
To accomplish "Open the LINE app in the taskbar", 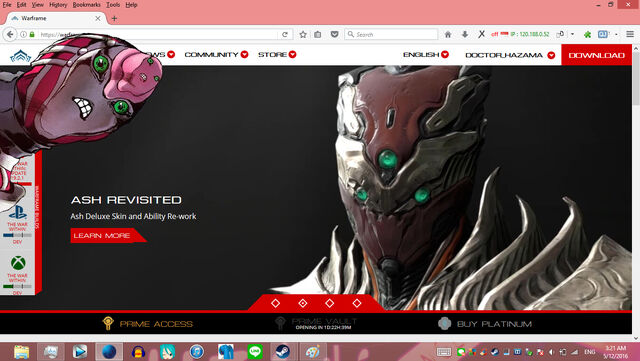I will click(x=255, y=352).
